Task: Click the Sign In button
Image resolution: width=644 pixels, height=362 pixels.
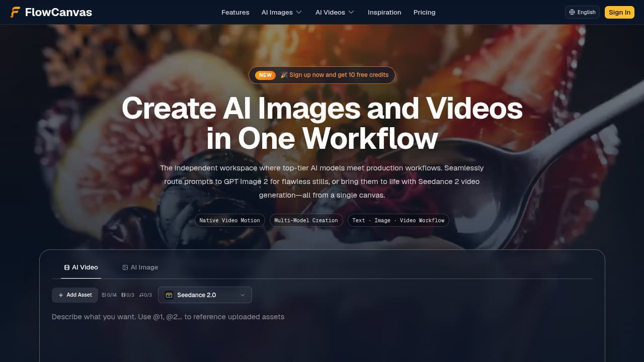Action: pyautogui.click(x=619, y=12)
